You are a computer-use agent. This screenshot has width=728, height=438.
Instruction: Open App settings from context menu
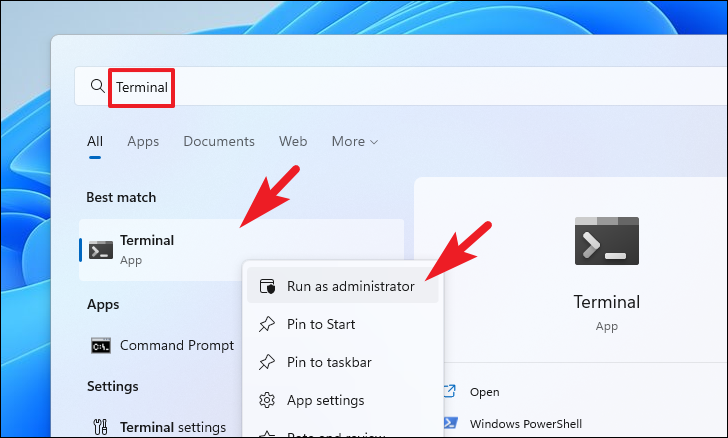[343, 400]
